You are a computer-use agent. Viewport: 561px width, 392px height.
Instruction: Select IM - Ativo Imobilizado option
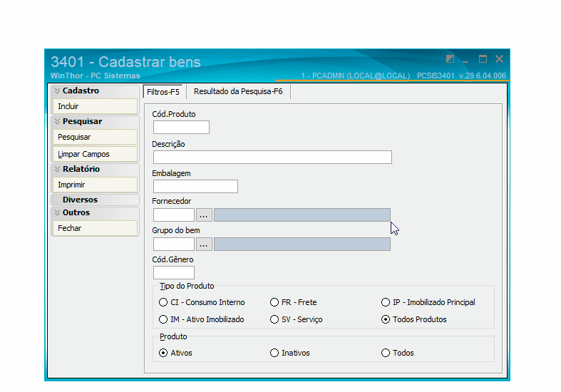[202, 319]
